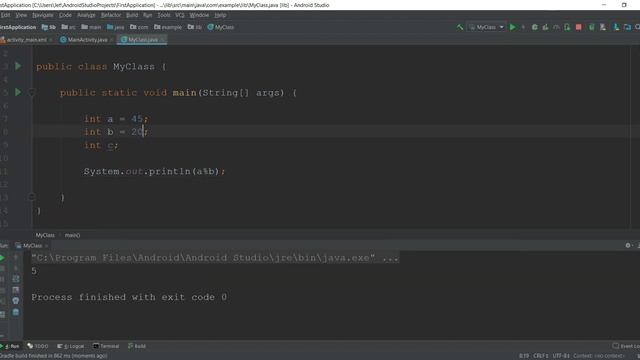640x360 pixels.
Task: Click the closing fold marker at main's end brace
Action: point(31,197)
